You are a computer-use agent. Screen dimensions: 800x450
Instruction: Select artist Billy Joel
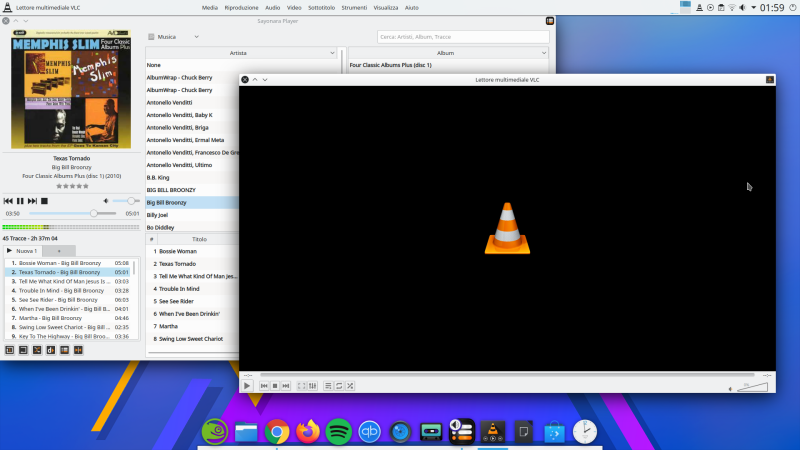coord(157,215)
